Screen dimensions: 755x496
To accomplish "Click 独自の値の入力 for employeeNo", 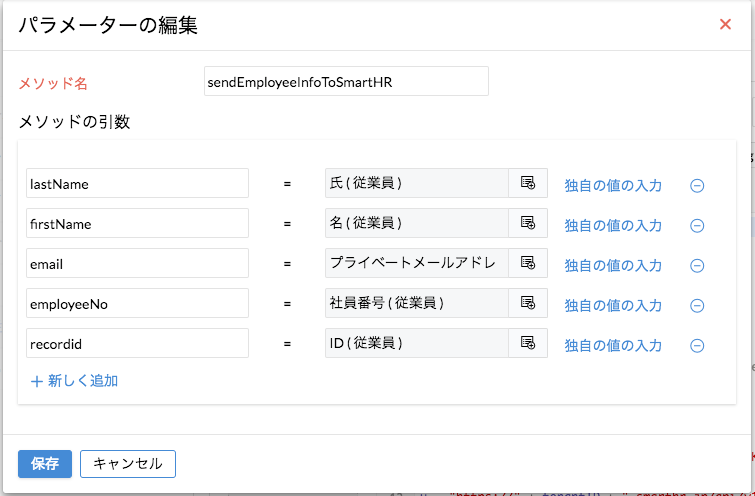I will point(613,305).
